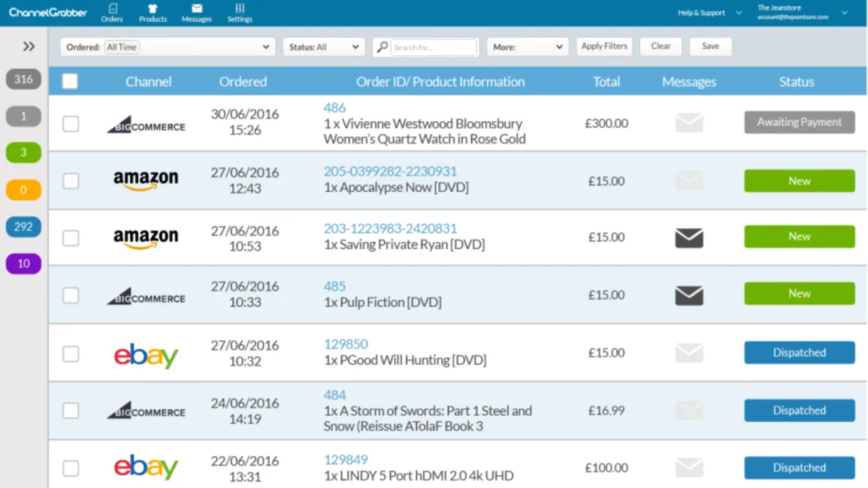Expand the sidebar with double-chevron icon
Screen dimensions: 868x488
[x=28, y=46]
